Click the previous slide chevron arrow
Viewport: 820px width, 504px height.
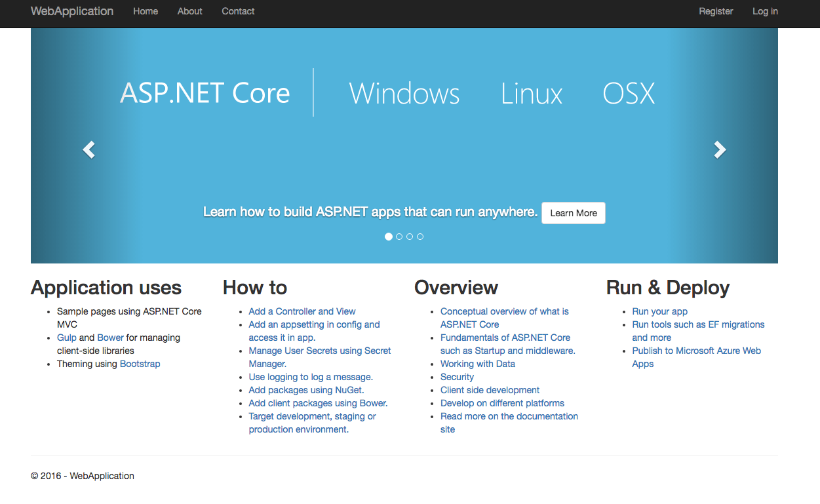tap(88, 150)
